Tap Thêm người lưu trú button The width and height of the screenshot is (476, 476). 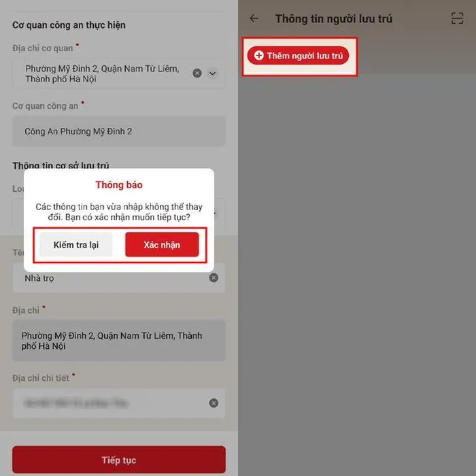tap(298, 56)
